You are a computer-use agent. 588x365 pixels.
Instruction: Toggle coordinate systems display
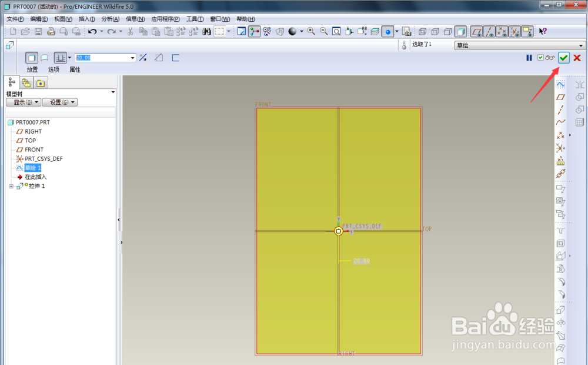click(x=515, y=32)
